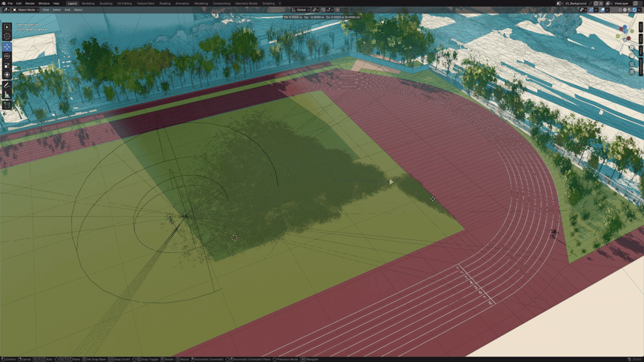
Task: Open the Global transform orientation dropdown
Action: (301, 10)
